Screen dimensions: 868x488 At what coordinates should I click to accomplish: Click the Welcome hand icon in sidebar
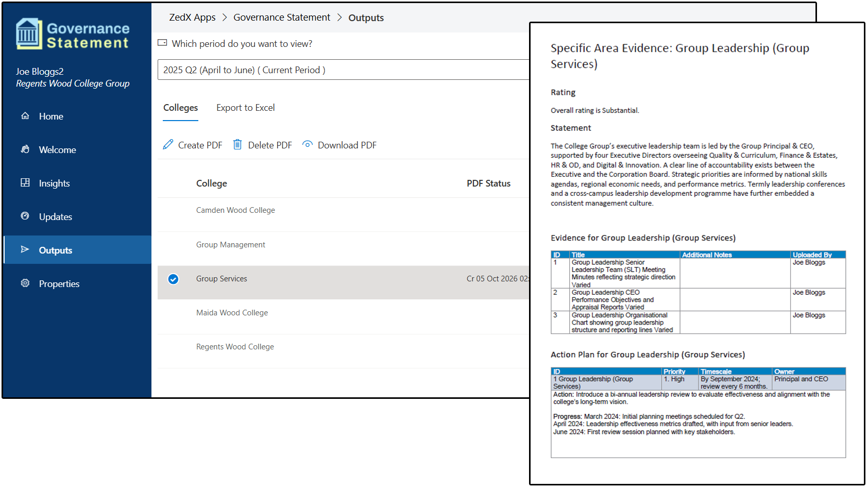click(x=25, y=149)
